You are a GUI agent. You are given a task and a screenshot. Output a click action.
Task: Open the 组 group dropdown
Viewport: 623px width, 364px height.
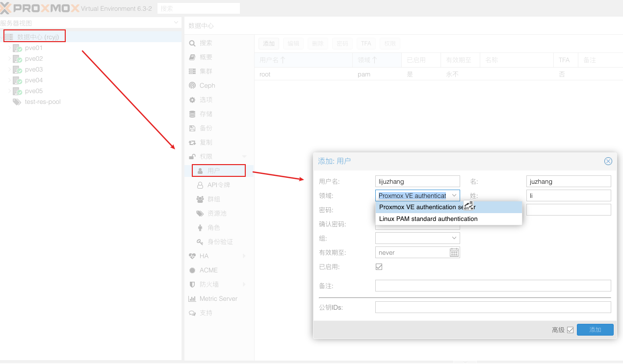(x=454, y=238)
